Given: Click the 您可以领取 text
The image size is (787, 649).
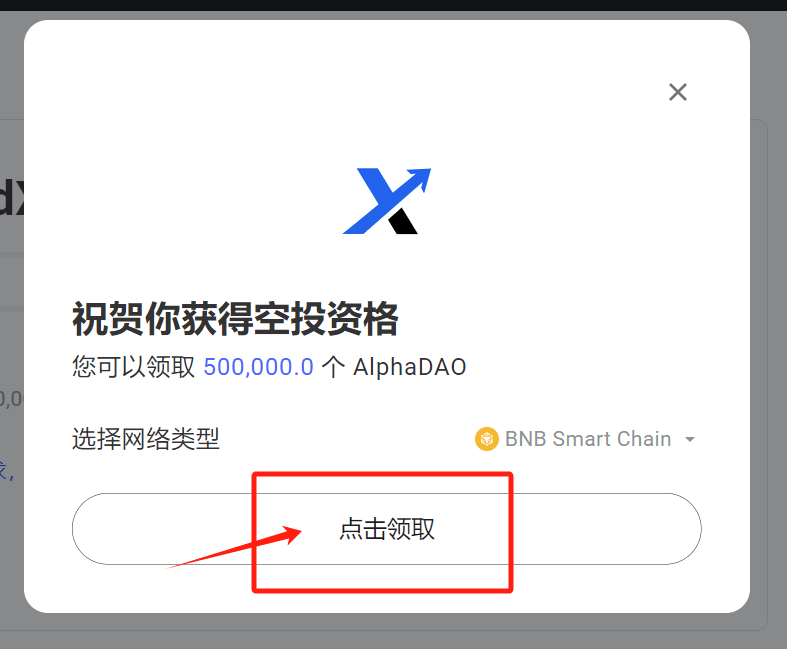Looking at the screenshot, I should 134,367.
